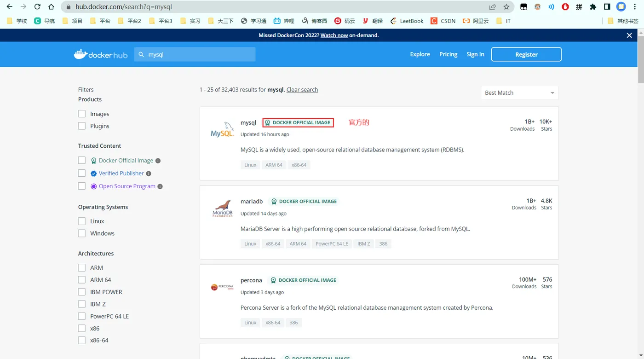The height and width of the screenshot is (359, 644).
Task: Click the search magnifier icon
Action: (142, 54)
